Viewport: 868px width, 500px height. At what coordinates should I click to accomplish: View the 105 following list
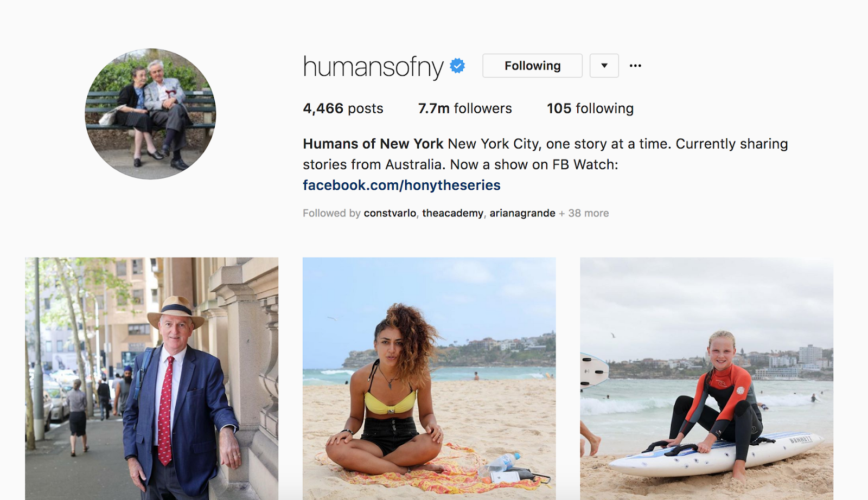pos(590,108)
